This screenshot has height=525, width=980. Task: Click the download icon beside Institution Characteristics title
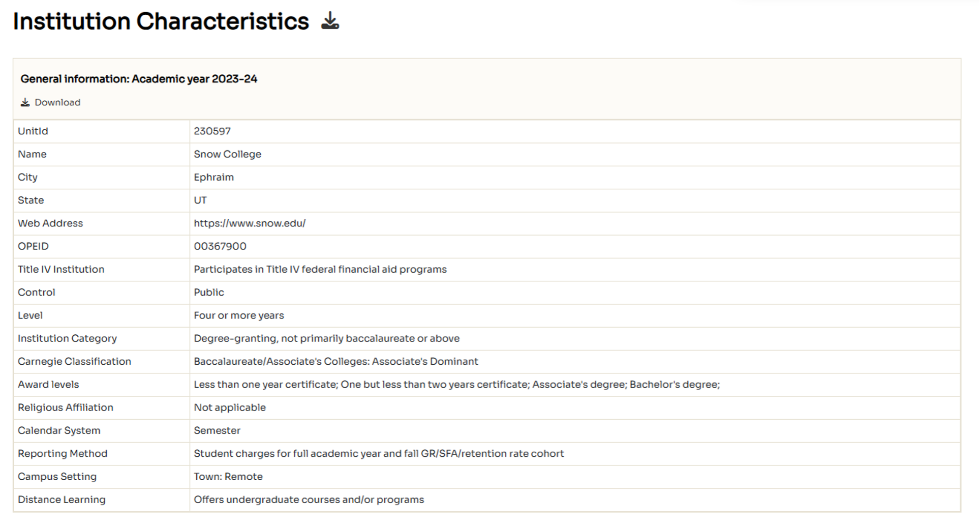329,20
